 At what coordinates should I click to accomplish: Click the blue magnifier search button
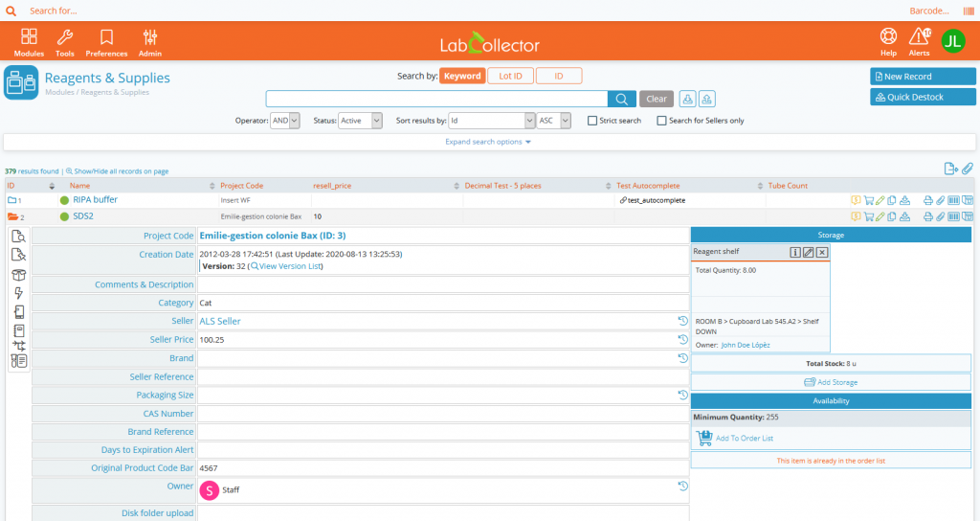click(622, 99)
